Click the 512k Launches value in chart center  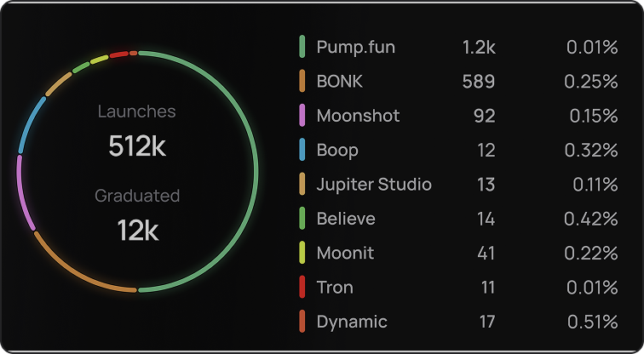(x=137, y=146)
